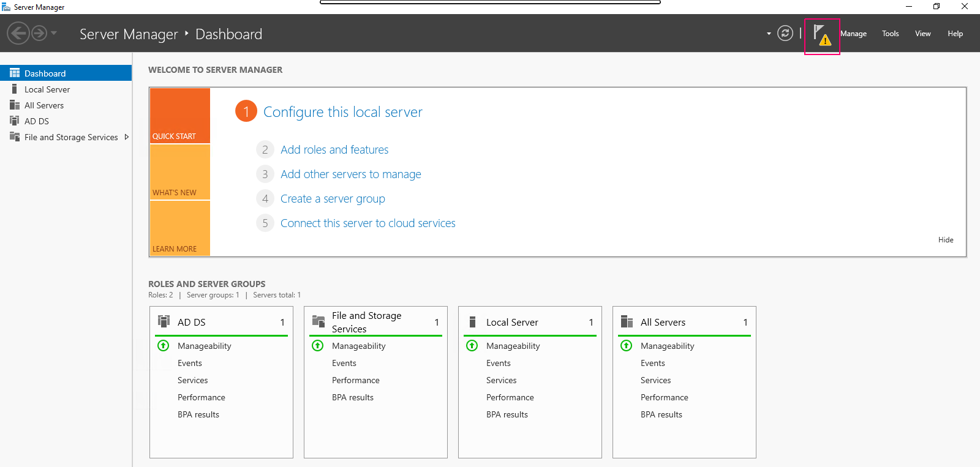Click Local Server Manageability status icon
The image size is (980, 467).
(x=472, y=345)
